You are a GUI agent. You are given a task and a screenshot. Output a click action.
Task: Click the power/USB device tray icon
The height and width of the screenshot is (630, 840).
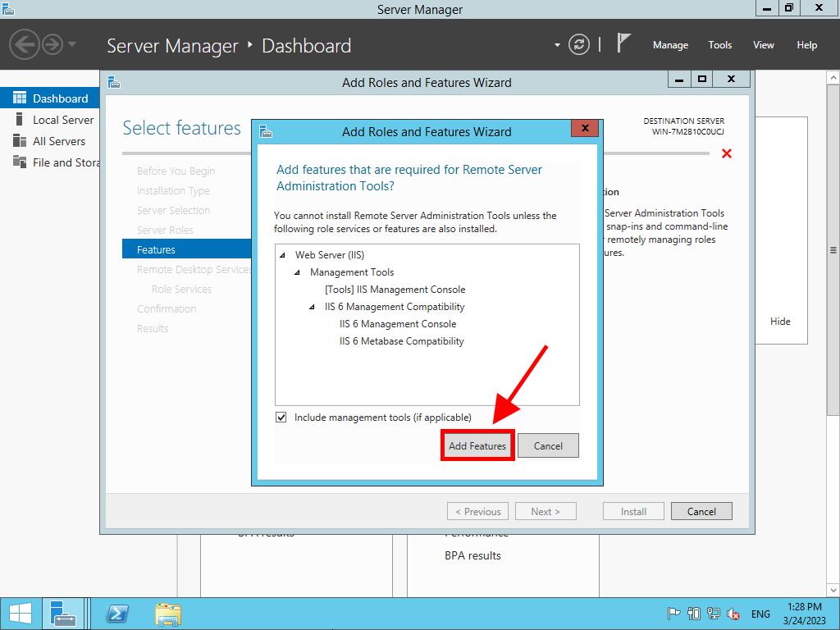pos(694,614)
